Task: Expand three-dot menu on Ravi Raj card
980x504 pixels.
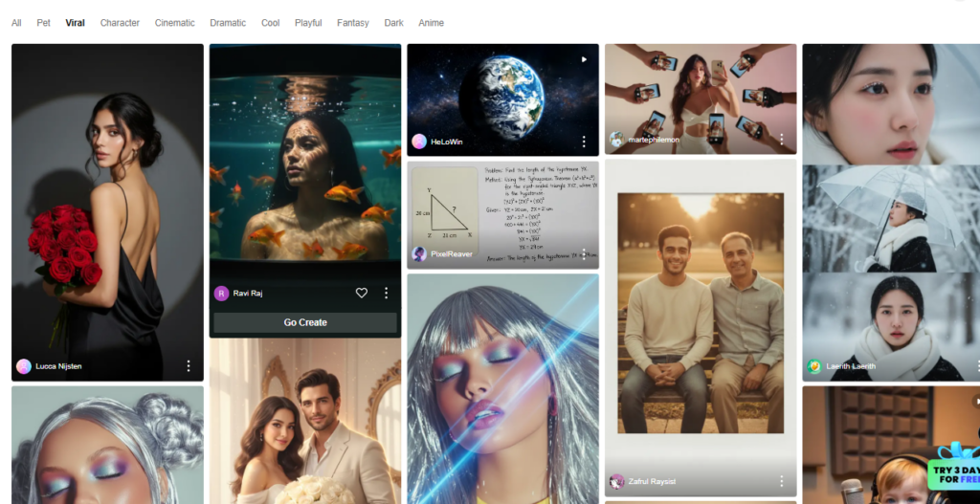Action: tap(387, 294)
